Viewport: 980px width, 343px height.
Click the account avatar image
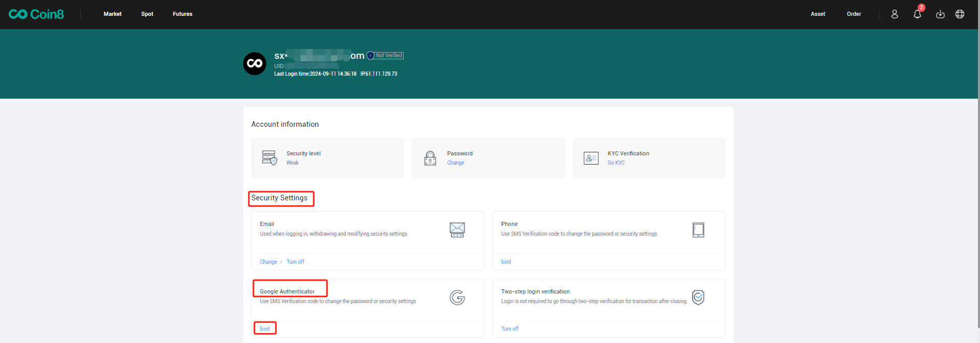click(254, 64)
